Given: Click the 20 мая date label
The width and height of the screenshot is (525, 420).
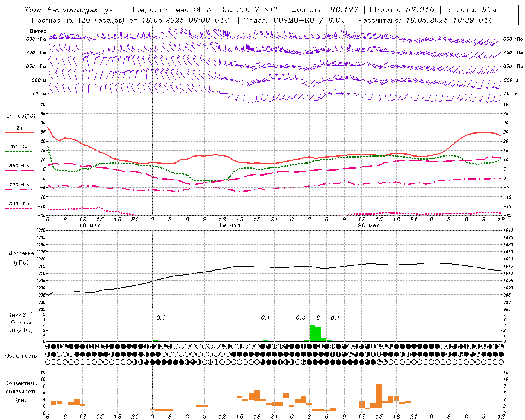Looking at the screenshot, I should [x=369, y=226].
